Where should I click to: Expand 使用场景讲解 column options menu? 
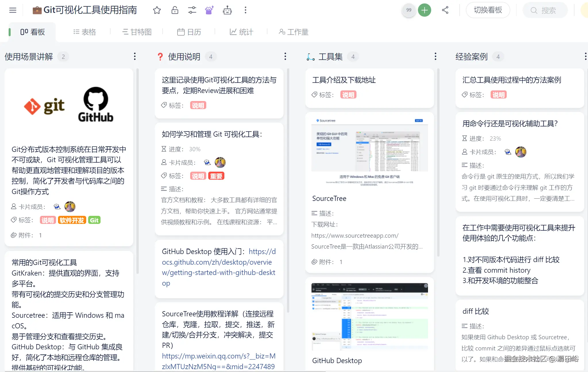[135, 57]
